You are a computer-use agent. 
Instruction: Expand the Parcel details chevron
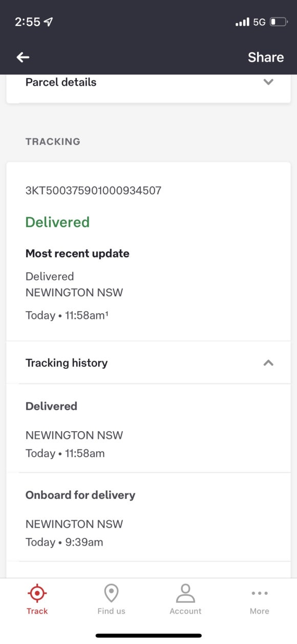coord(268,82)
